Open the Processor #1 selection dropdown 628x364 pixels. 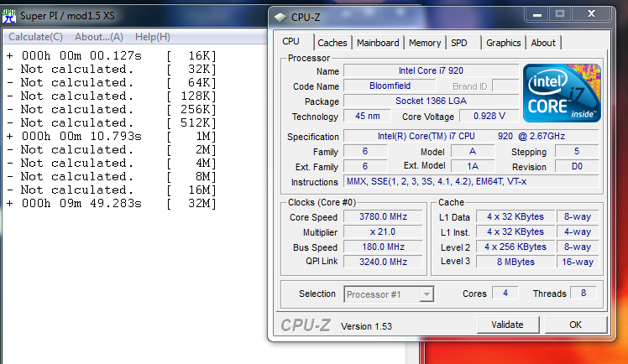(x=389, y=294)
